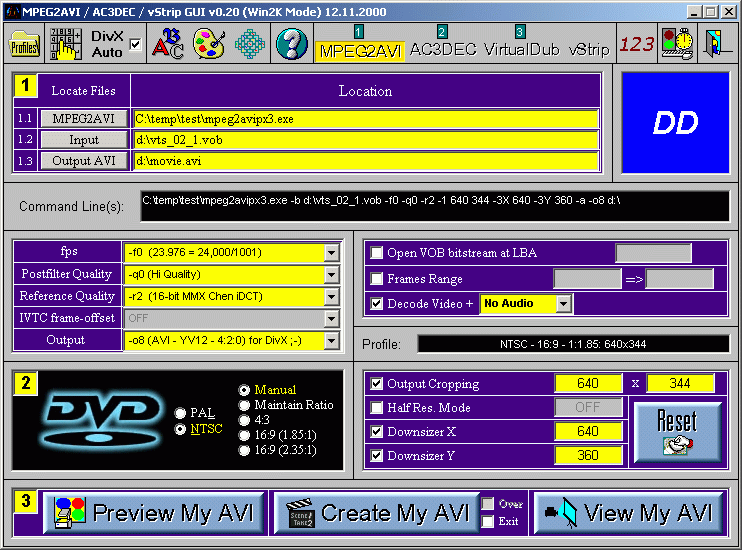Viewport: 742px width, 550px height.
Task: Click the Create My AVI button
Action: [372, 513]
